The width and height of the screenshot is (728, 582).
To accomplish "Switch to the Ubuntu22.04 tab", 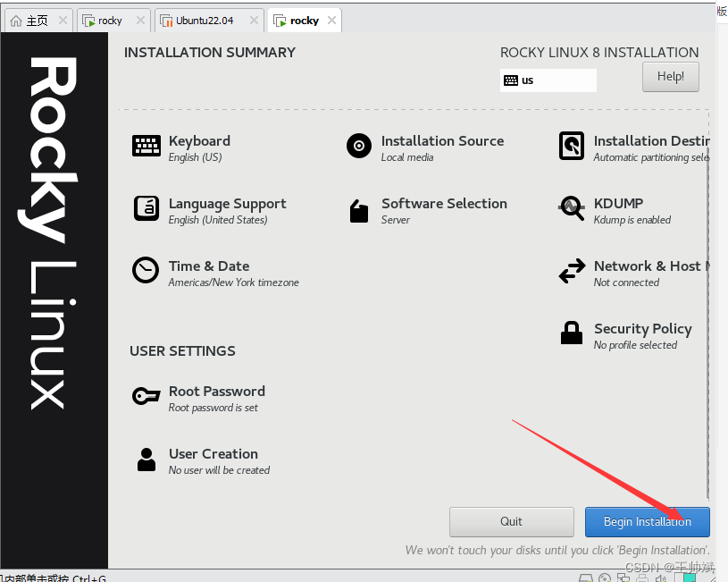I will tap(209, 21).
